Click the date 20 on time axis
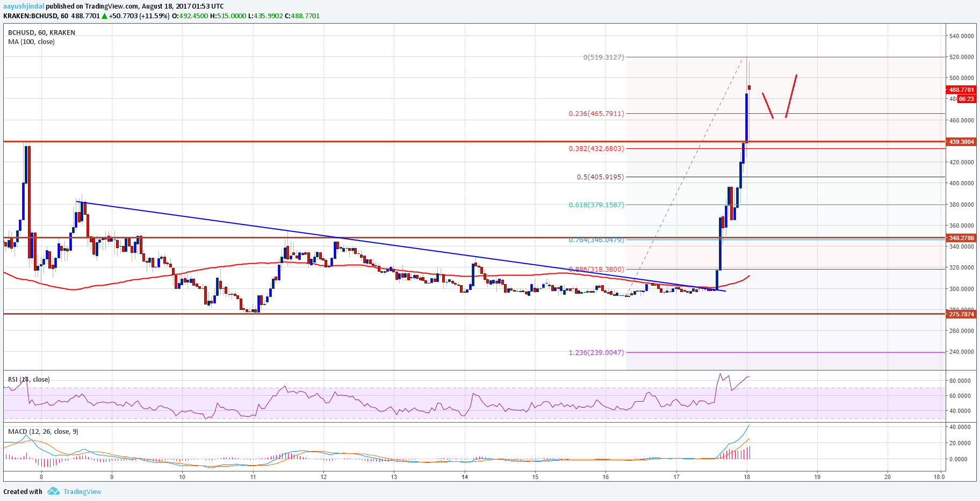Screen dimensions: 980x501 point(888,477)
